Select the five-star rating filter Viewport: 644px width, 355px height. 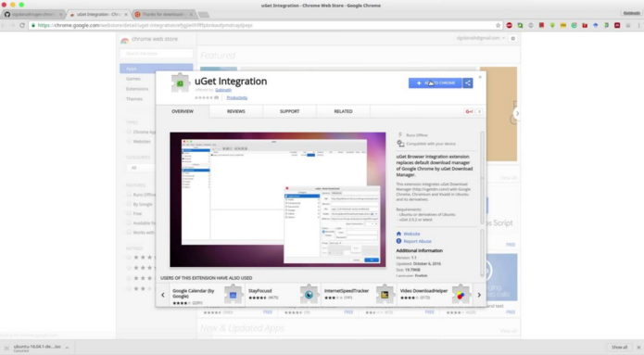coord(129,257)
